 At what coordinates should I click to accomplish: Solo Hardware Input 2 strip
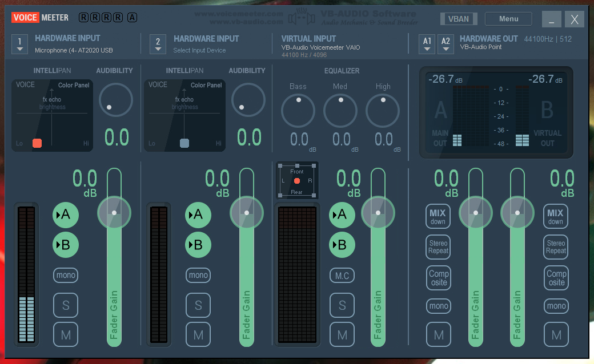coord(198,305)
